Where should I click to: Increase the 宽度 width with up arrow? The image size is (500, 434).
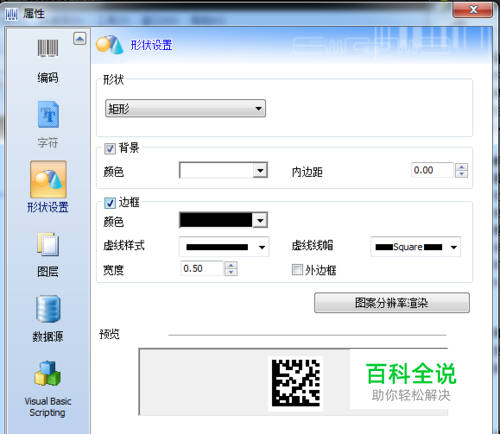tap(231, 265)
